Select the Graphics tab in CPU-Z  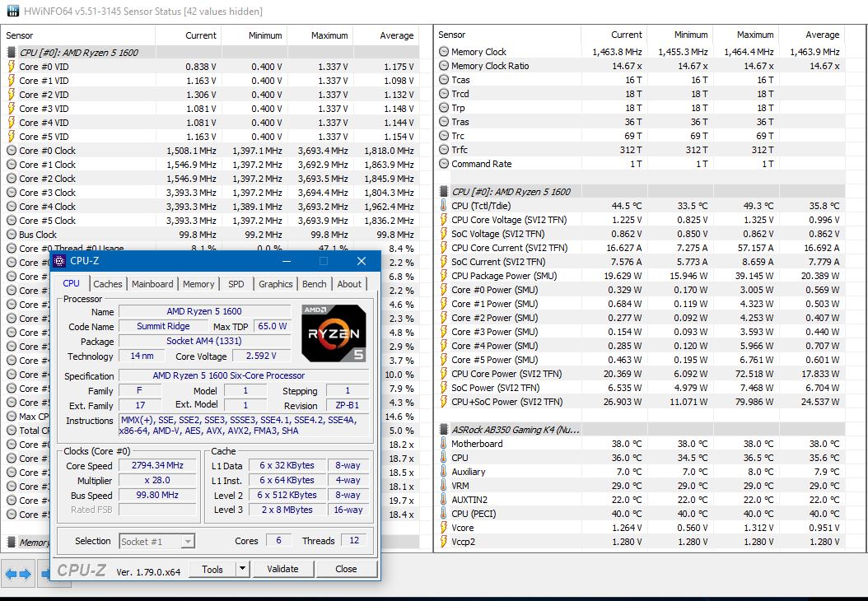pyautogui.click(x=275, y=284)
